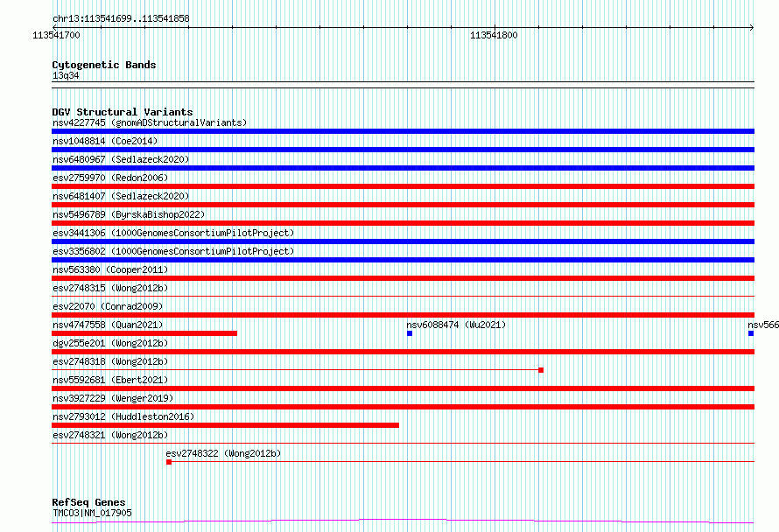Click the red bar under nsv6481407
Viewport: 779px width, 532px height.
click(x=403, y=205)
